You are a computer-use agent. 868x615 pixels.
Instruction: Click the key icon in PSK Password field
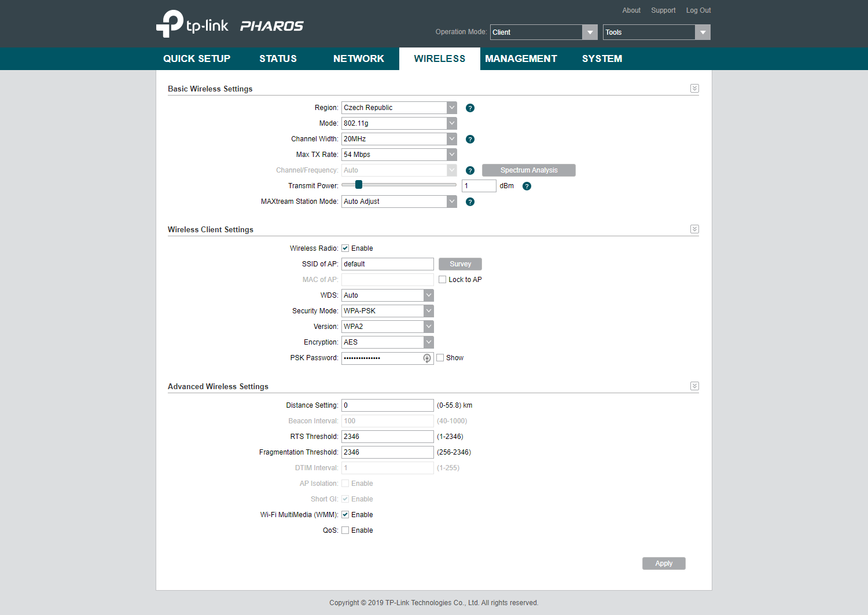[x=426, y=358]
